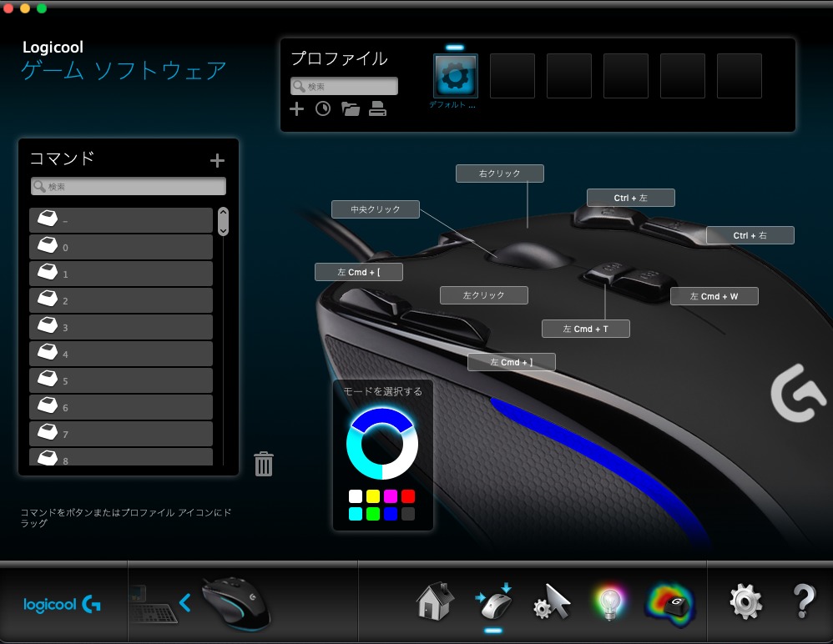Select the 左 Cmd + W assignment

point(714,296)
